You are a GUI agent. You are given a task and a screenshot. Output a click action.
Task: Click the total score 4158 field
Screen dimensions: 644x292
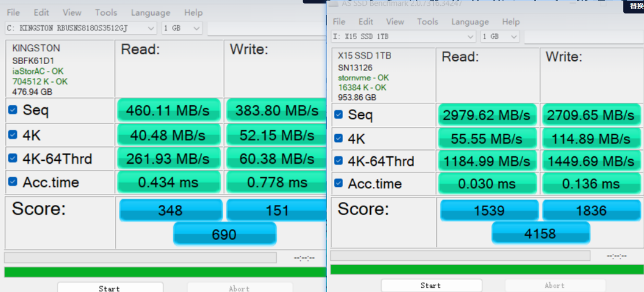pyautogui.click(x=540, y=233)
